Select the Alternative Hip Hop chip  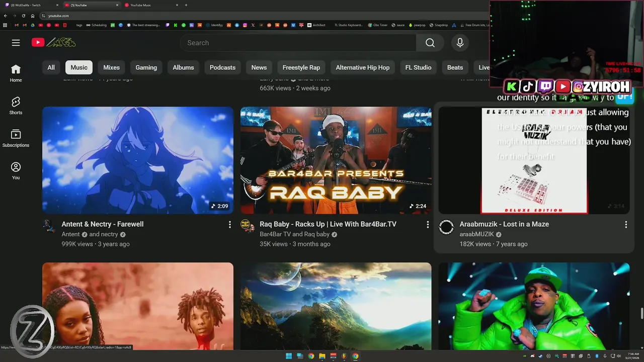tap(363, 67)
